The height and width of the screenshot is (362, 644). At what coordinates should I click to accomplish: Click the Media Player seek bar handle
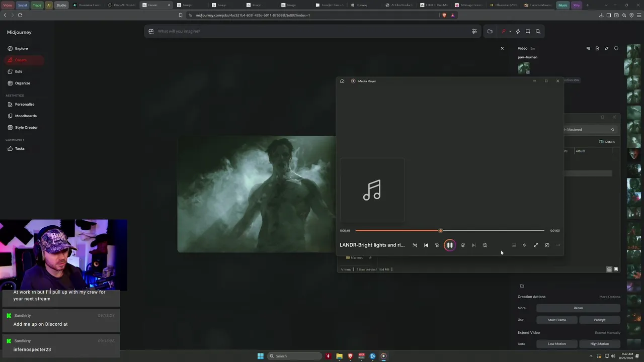click(441, 231)
